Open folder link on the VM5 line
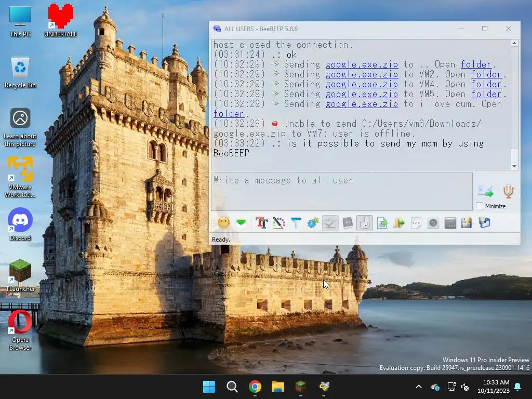The height and width of the screenshot is (399, 532). coord(486,94)
